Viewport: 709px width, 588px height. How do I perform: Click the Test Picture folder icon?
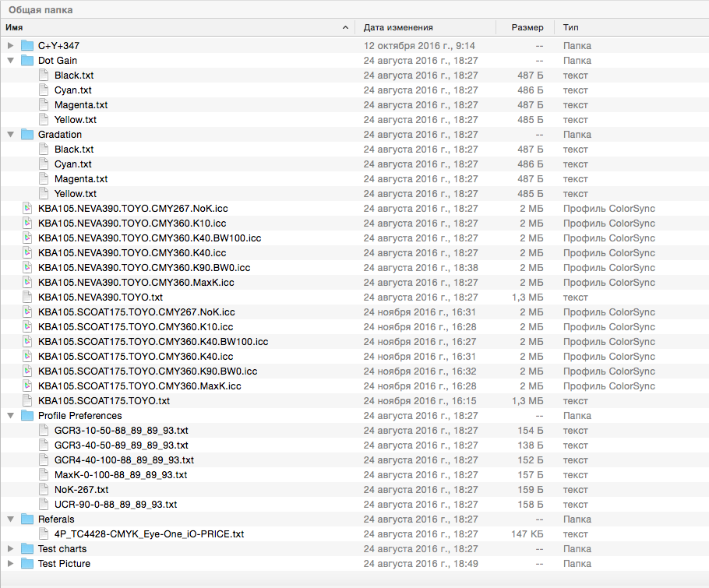(x=27, y=564)
